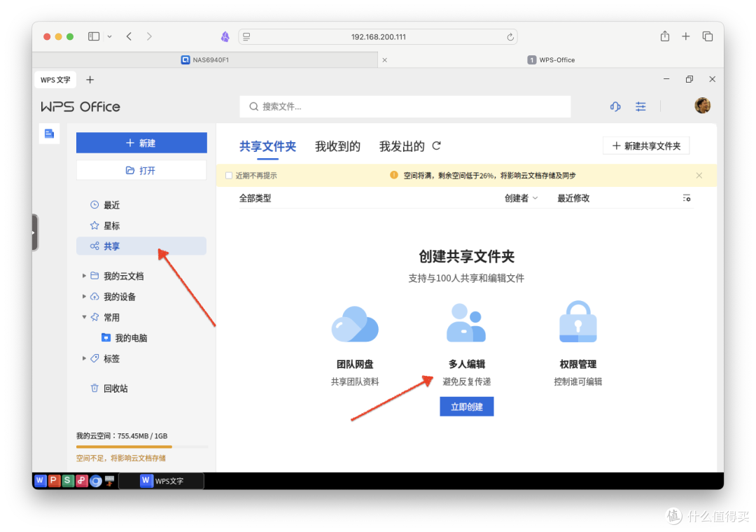Open the settings sliders icon beside headset
Screen dimensions: 756x532
tap(640, 106)
